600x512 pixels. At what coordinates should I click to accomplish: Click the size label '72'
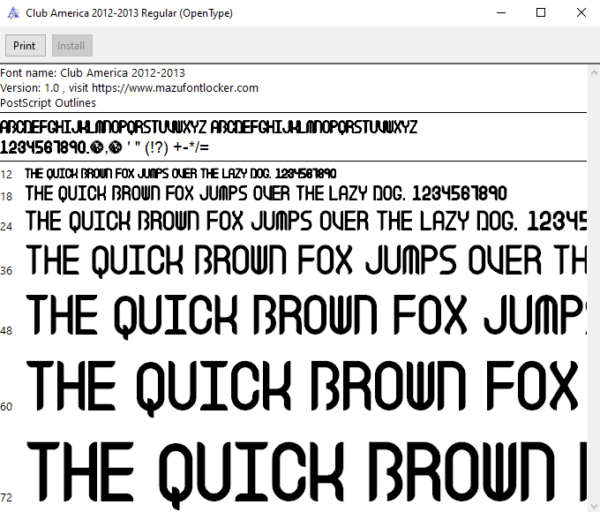pyautogui.click(x=6, y=497)
